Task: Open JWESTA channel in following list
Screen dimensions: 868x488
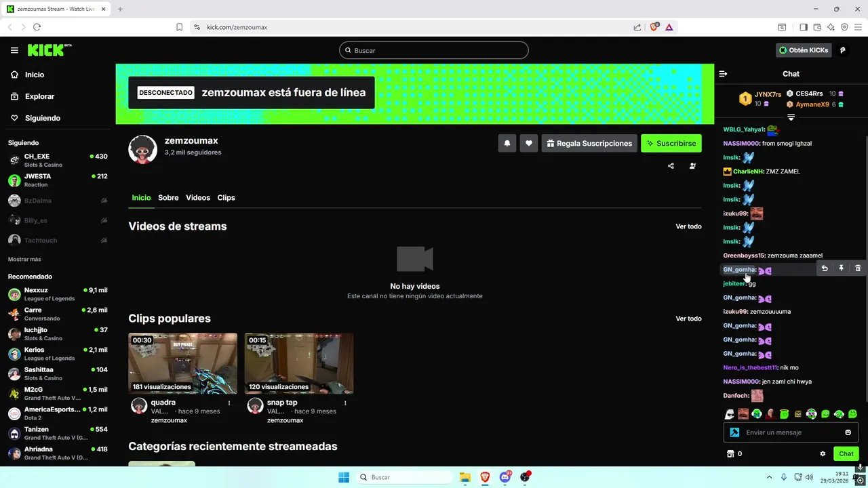Action: coord(58,180)
